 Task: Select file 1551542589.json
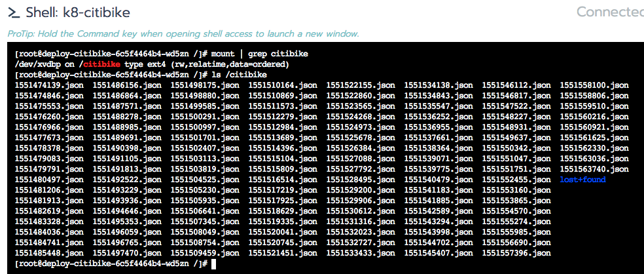point(438,211)
